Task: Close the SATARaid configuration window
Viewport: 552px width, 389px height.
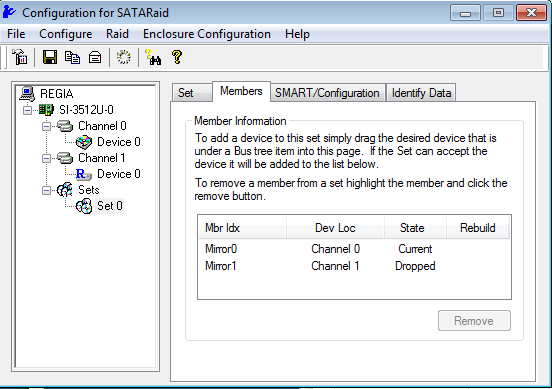Action: (531, 13)
